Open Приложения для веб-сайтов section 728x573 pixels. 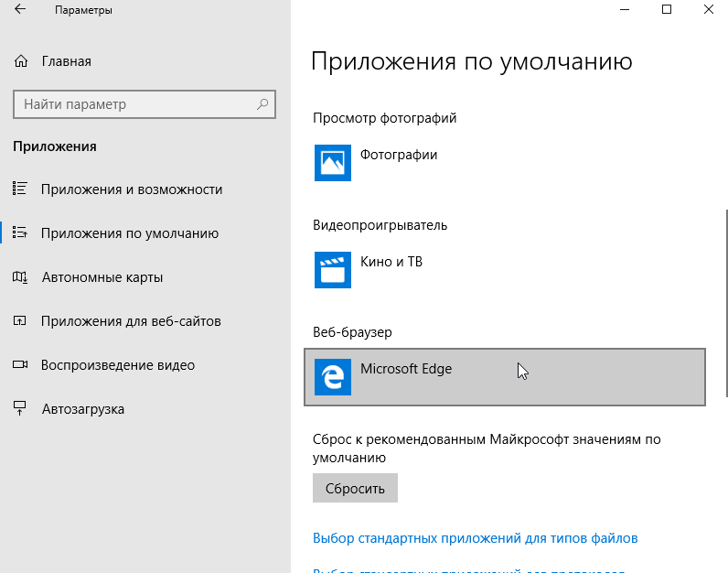point(131,321)
